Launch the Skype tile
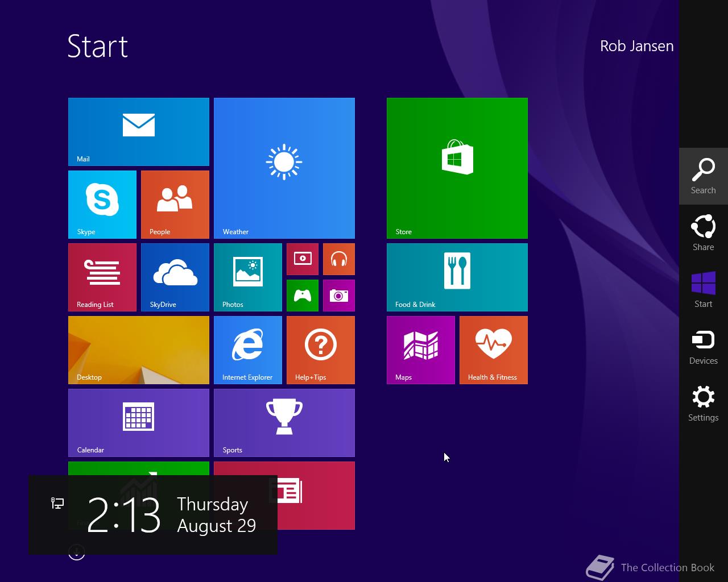 click(102, 205)
